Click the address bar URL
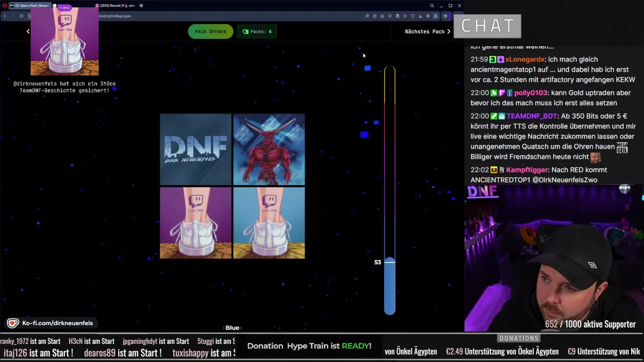The height and width of the screenshot is (362, 644). coord(114,16)
